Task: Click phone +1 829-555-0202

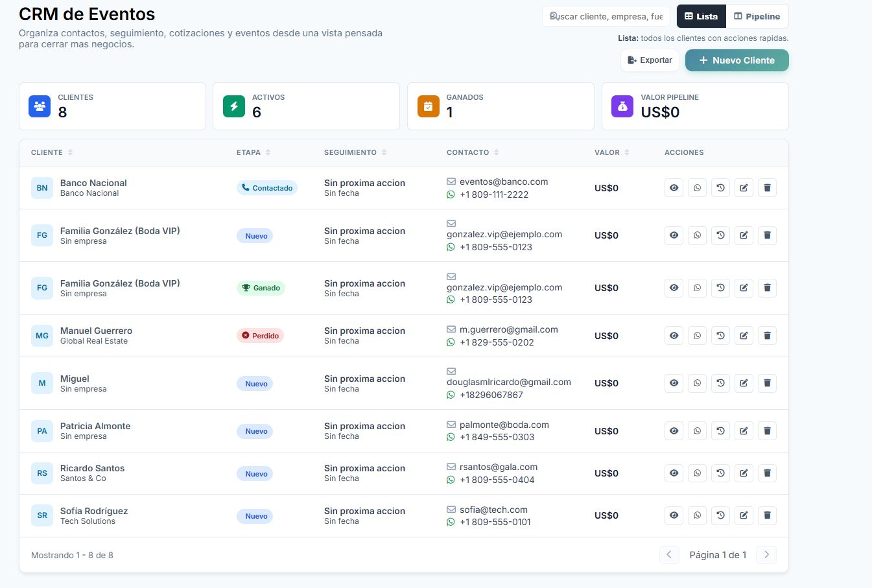Action: click(497, 342)
